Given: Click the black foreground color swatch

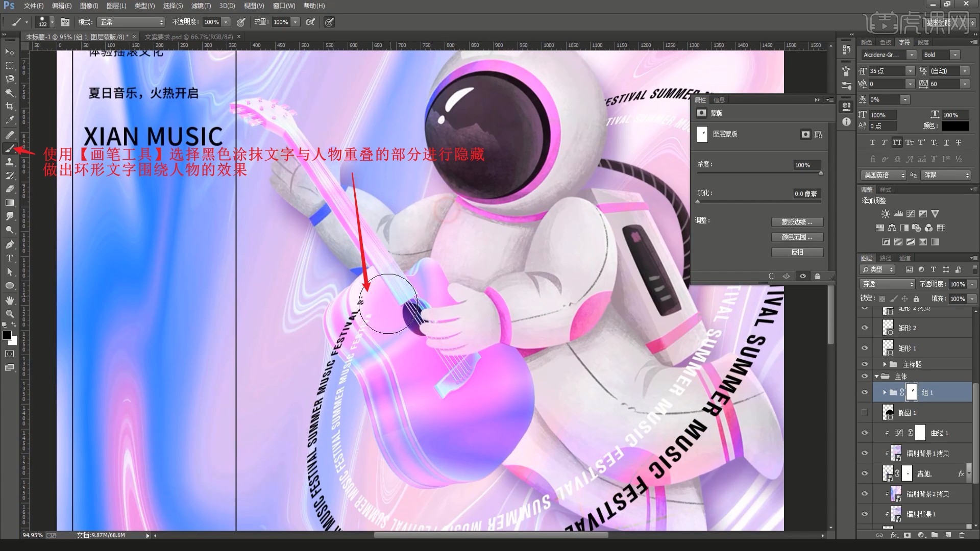Looking at the screenshot, I should [7, 335].
